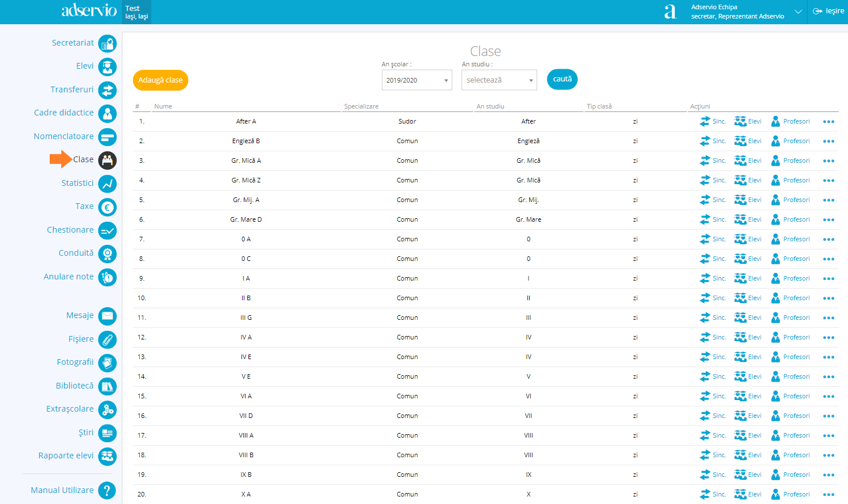Click Elevi link for VII D row

coord(754,416)
